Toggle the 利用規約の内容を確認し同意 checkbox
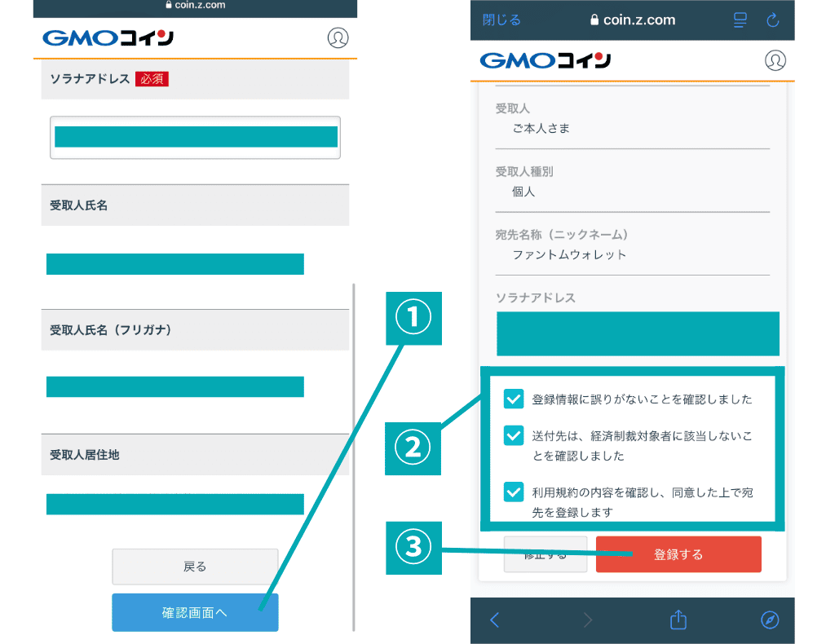 514,492
